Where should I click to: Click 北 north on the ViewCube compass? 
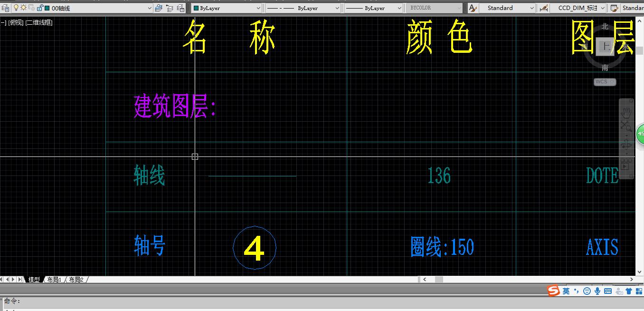pos(605,27)
